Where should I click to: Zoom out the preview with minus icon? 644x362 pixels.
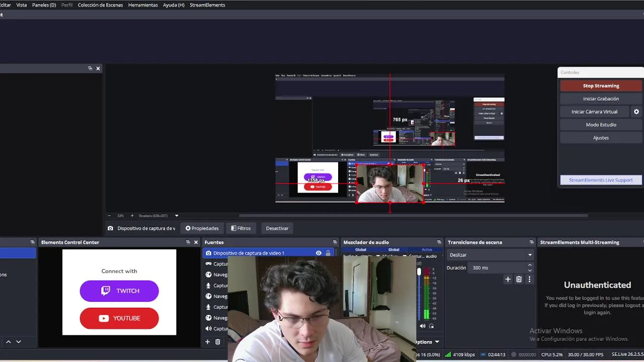(x=109, y=216)
